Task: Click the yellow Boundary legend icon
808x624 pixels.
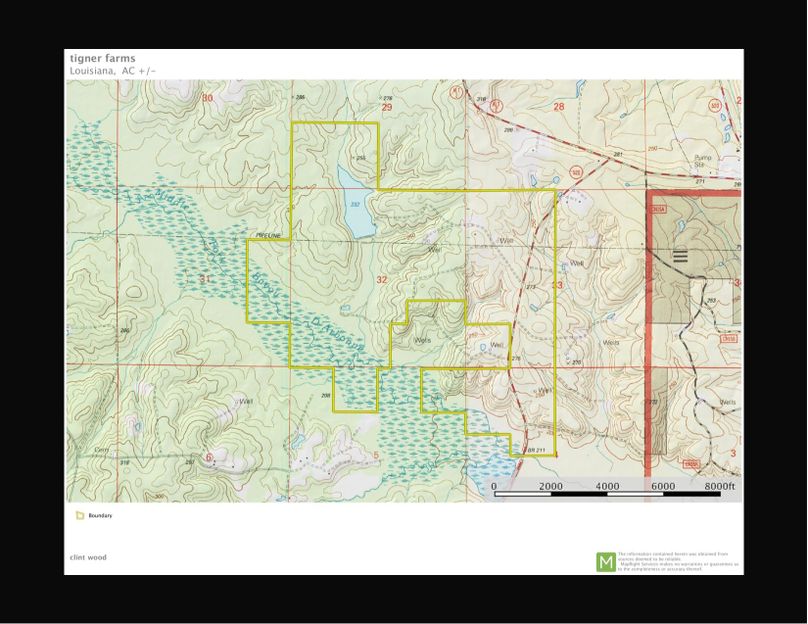Action: [x=80, y=516]
